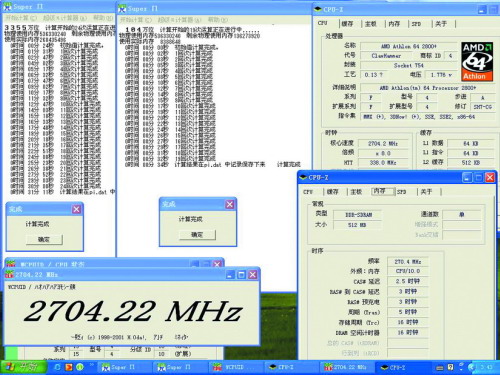The width and height of the screenshot is (500, 375).
Task: Select the CPU tab in lower CPU-Z window
Action: (x=308, y=192)
